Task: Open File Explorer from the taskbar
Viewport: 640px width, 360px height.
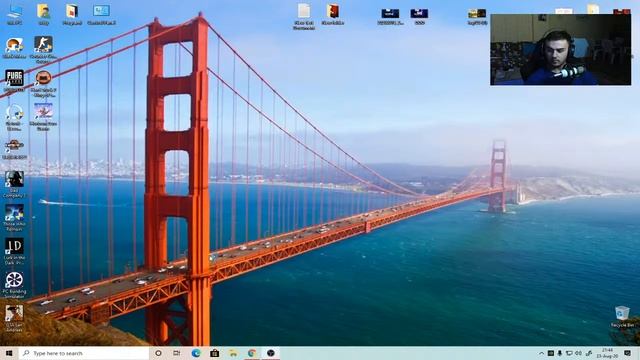Action: click(x=233, y=353)
